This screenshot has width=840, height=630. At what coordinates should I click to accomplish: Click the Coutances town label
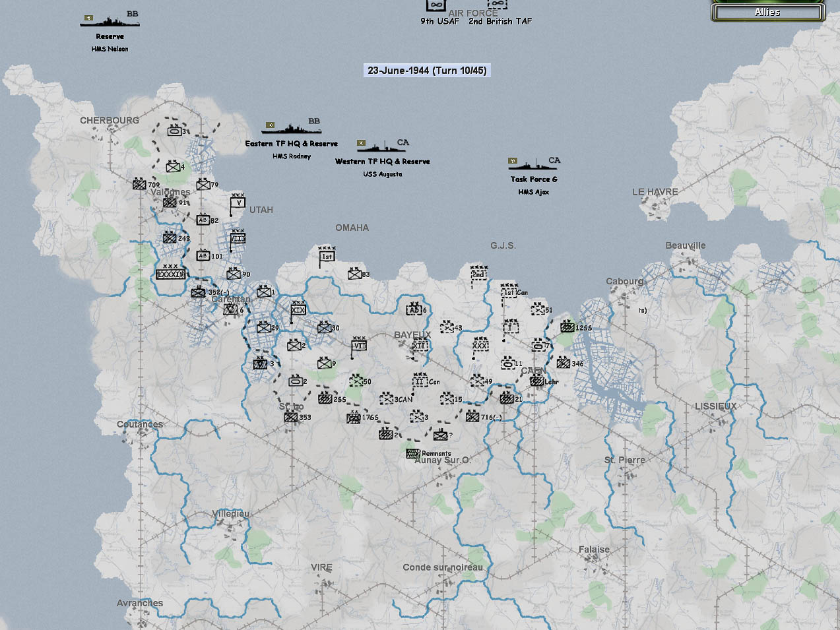pos(140,424)
